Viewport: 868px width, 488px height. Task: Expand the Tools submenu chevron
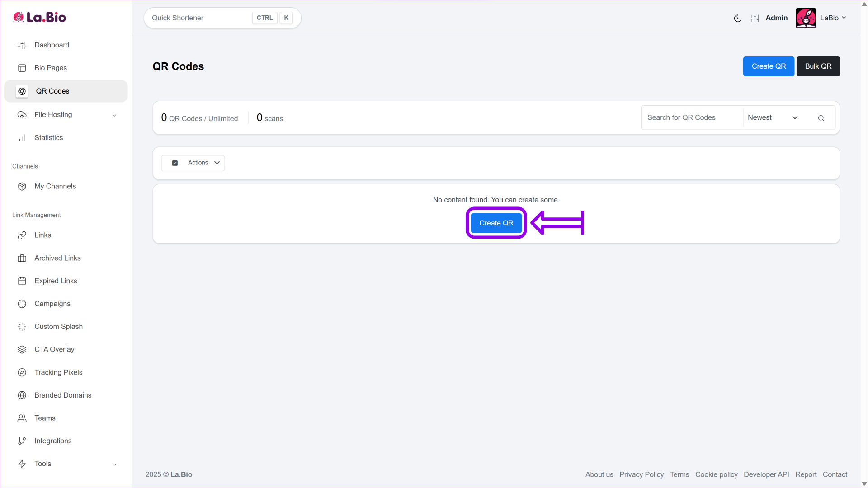pos(114,464)
